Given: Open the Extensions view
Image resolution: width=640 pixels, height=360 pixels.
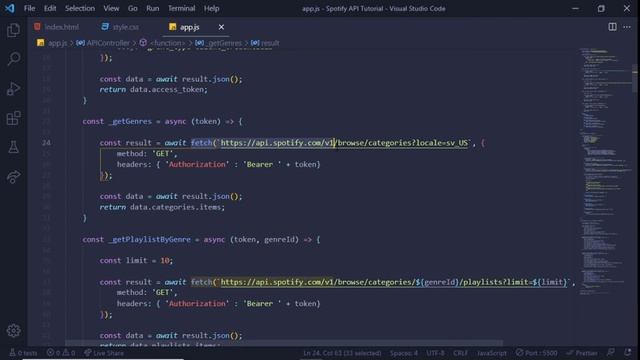Looking at the screenshot, I should (13, 118).
